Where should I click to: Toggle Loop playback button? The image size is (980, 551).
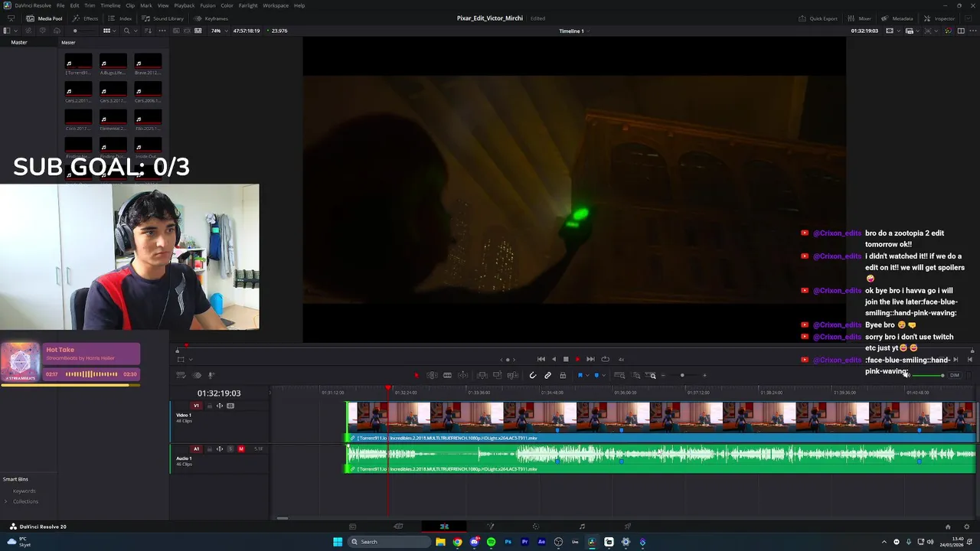tap(606, 359)
